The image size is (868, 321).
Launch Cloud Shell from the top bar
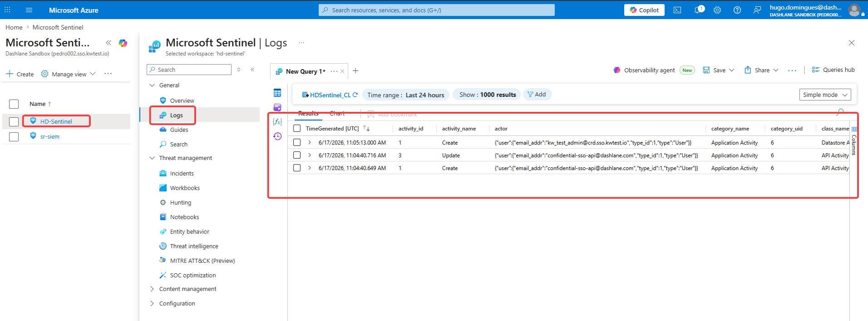coord(677,10)
